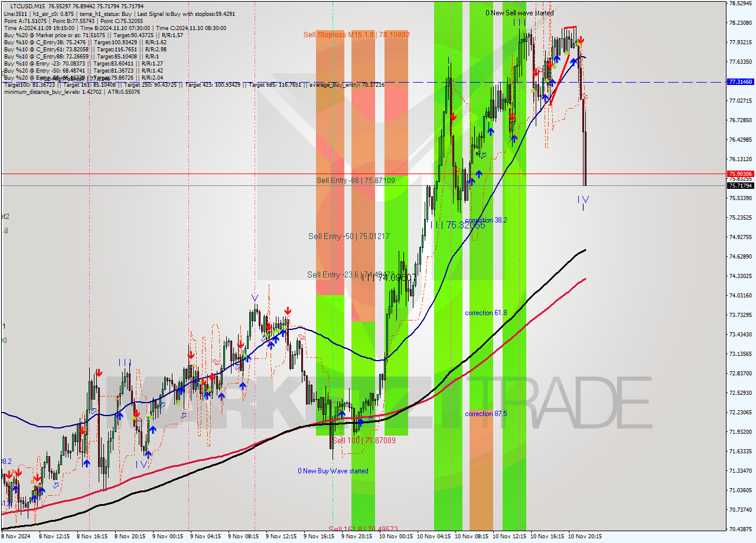Click '10 Nov 00:15' on the time axis

pos(396,537)
